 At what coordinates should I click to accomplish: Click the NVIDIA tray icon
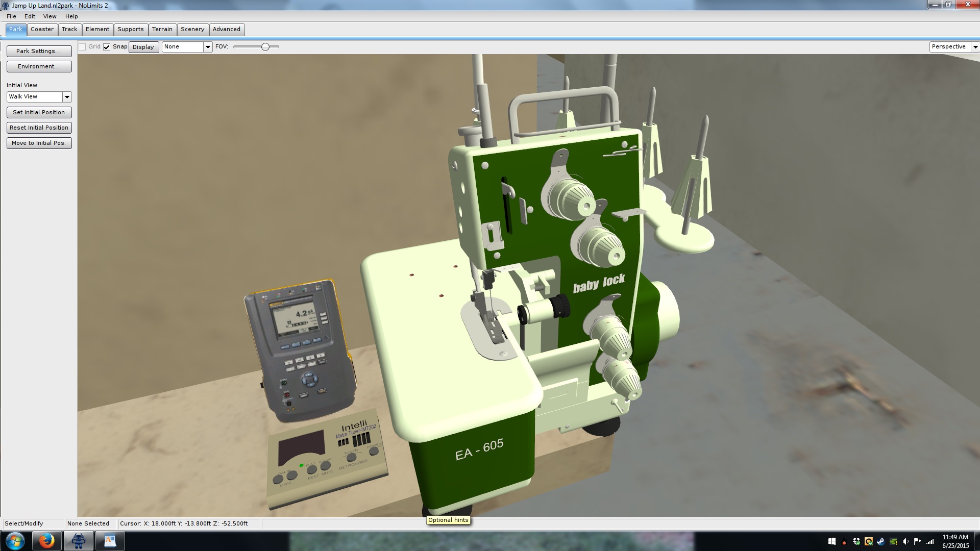893,541
